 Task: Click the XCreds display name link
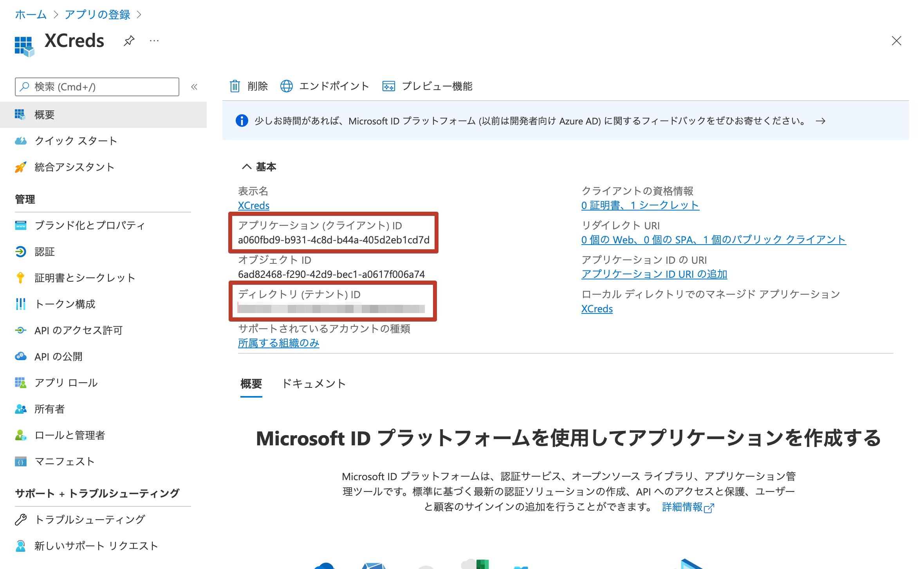click(254, 205)
